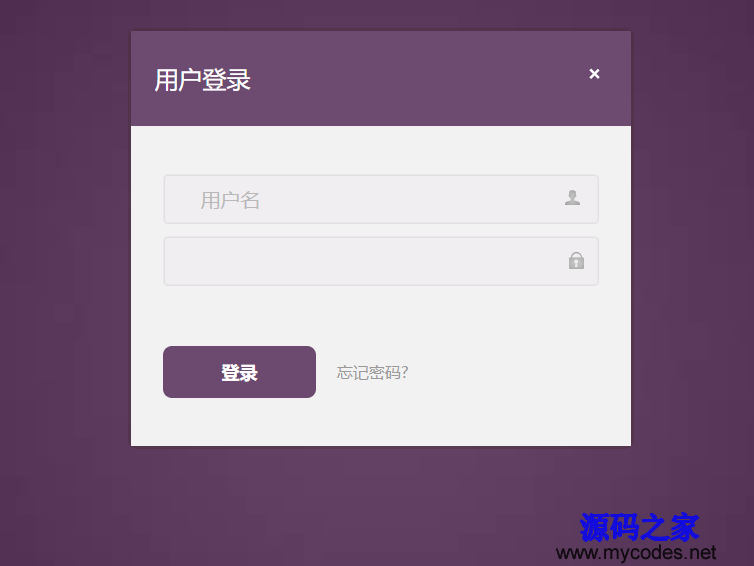Select the 用户登录 dialog title text
Screen dimensions: 754x566
pyautogui.click(x=202, y=80)
